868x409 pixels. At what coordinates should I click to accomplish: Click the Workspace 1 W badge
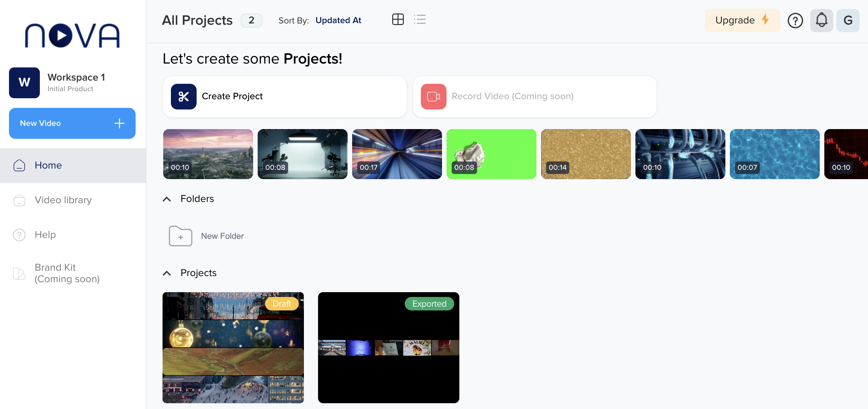point(24,83)
